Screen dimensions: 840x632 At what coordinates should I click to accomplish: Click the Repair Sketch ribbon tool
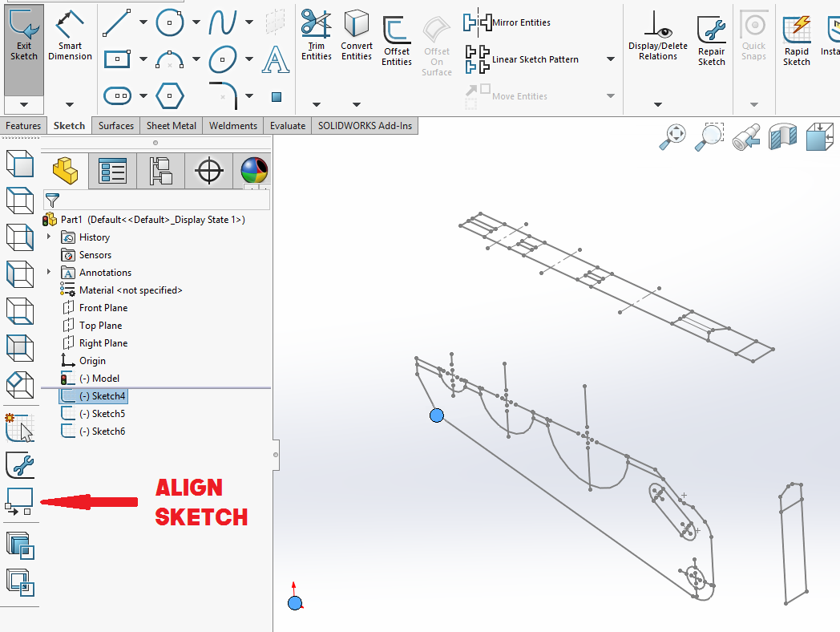712,41
